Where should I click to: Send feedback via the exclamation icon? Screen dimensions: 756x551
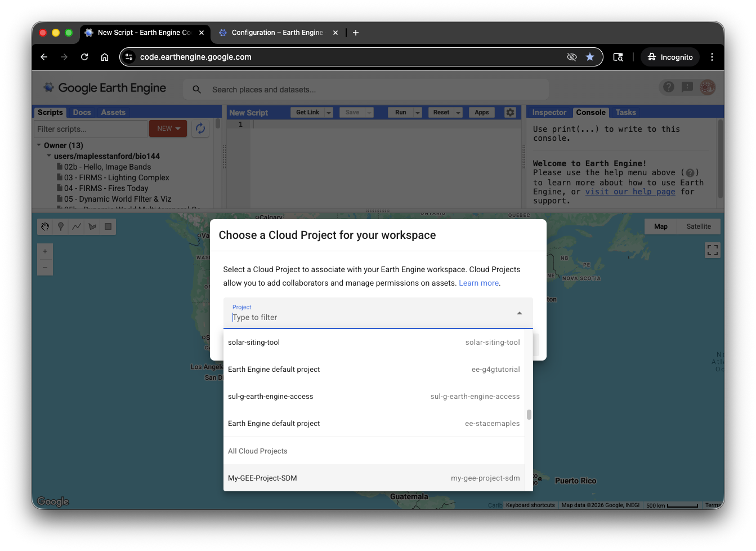pyautogui.click(x=687, y=87)
